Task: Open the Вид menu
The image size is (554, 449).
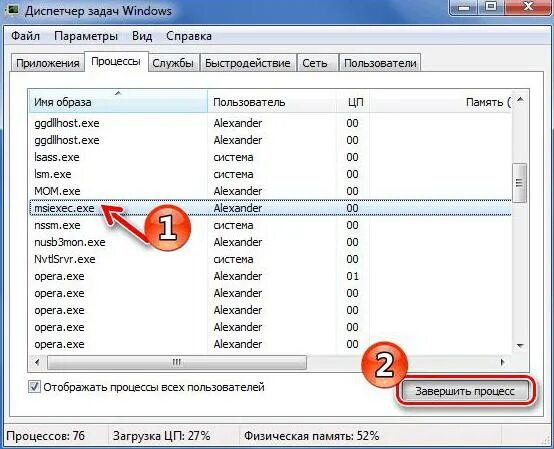Action: click(142, 36)
